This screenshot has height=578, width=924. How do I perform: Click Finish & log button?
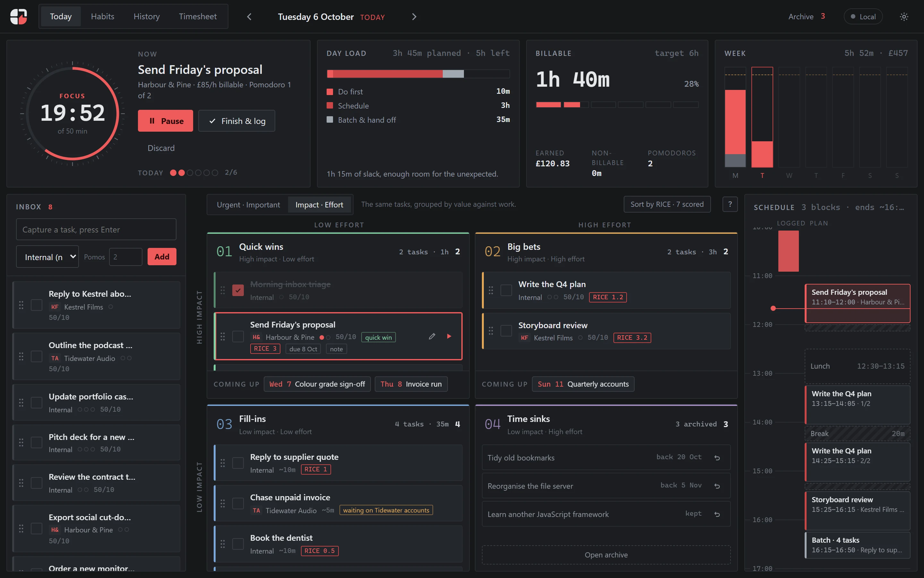[x=237, y=121]
